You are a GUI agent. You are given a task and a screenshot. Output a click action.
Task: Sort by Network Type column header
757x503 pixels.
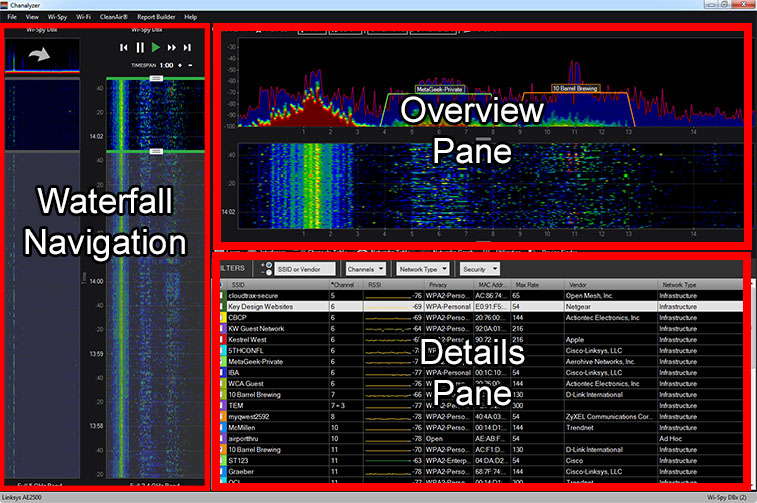coord(701,285)
